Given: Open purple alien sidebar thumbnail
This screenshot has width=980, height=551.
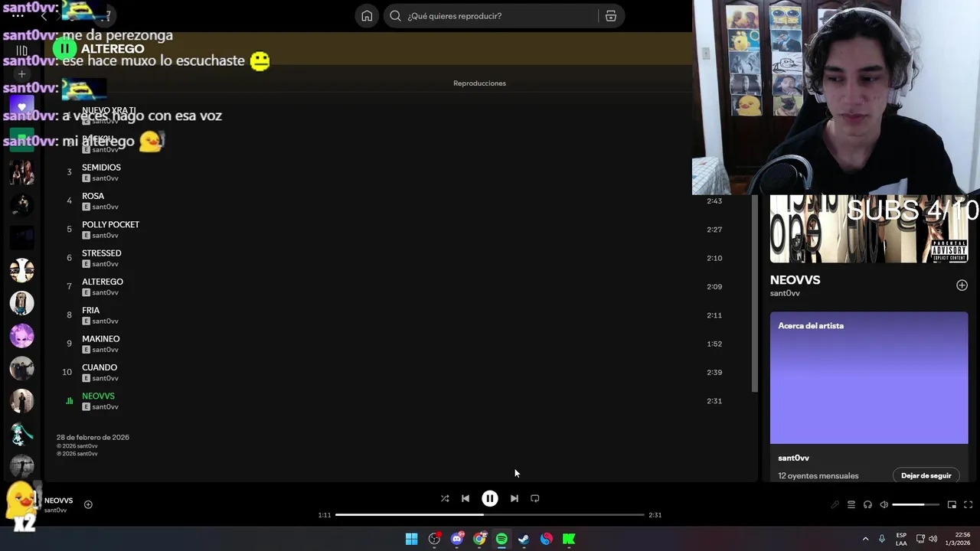Looking at the screenshot, I should (21, 336).
